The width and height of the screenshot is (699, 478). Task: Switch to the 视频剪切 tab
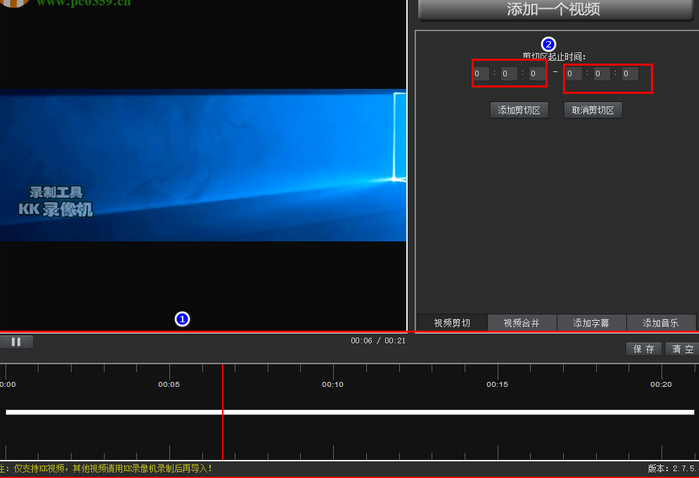point(451,323)
